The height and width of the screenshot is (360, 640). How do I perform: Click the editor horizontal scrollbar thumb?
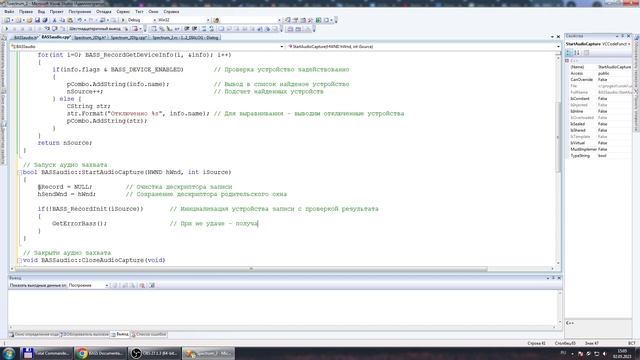pos(251,269)
